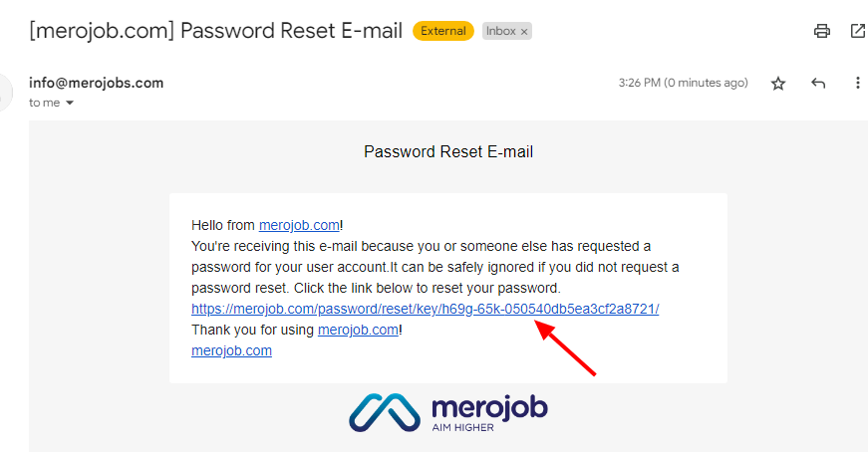The height and width of the screenshot is (452, 868).
Task: Click sender address info@merojobs.com
Action: pyautogui.click(x=97, y=83)
